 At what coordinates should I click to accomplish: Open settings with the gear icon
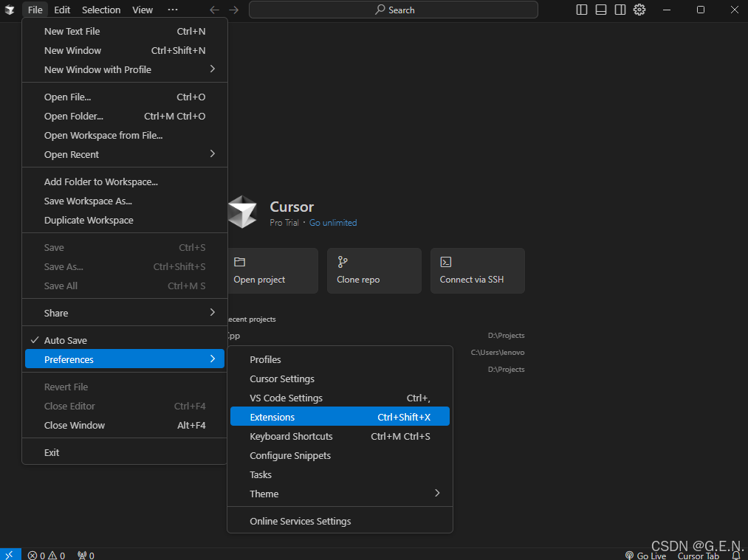639,10
